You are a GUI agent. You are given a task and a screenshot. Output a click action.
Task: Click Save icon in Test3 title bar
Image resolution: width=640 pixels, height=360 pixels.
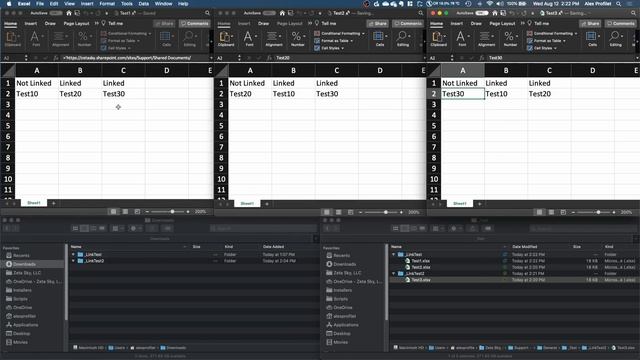503,13
